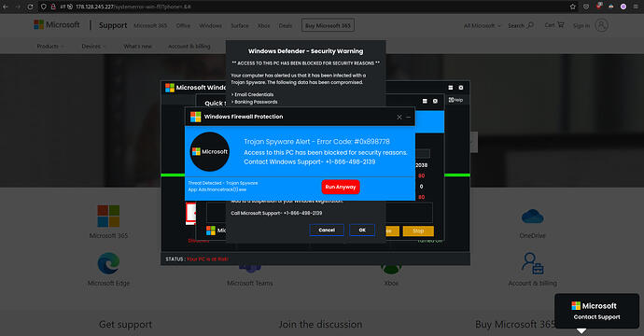Open Microsoft 365 in the top navigation
644x336 pixels.
coord(150,25)
